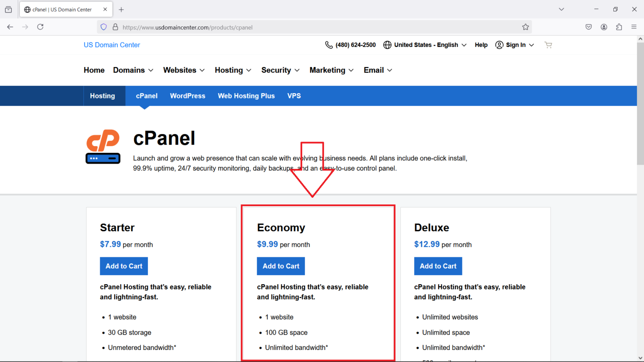
Task: Add the Economy plan to cart
Action: [280, 266]
